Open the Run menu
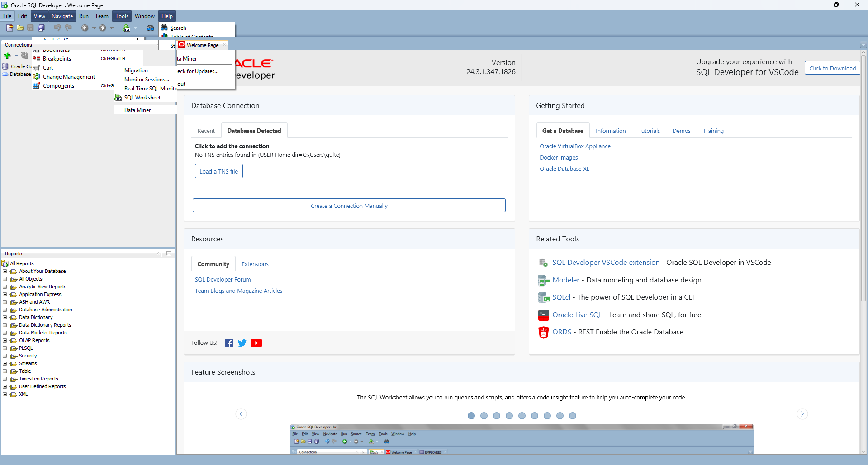The image size is (868, 465). (x=84, y=16)
